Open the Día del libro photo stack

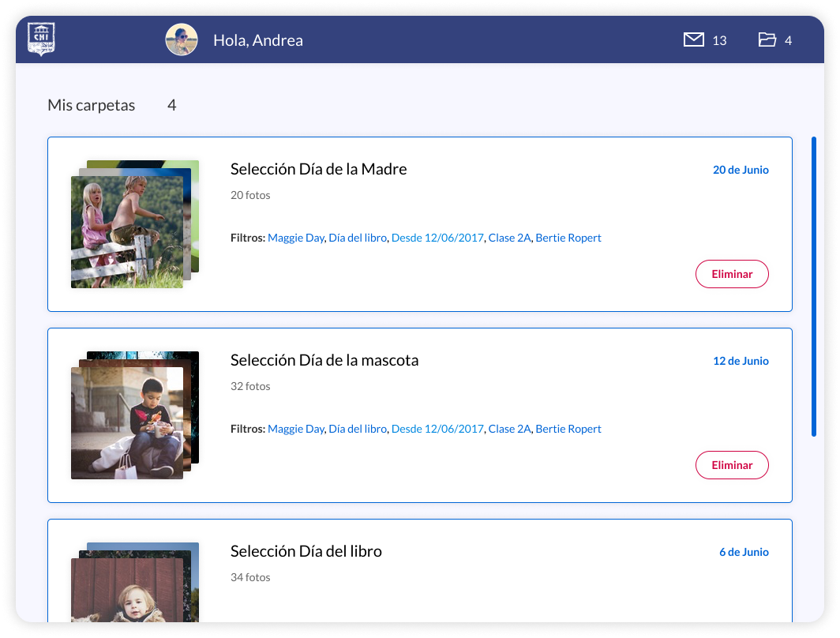tap(135, 582)
